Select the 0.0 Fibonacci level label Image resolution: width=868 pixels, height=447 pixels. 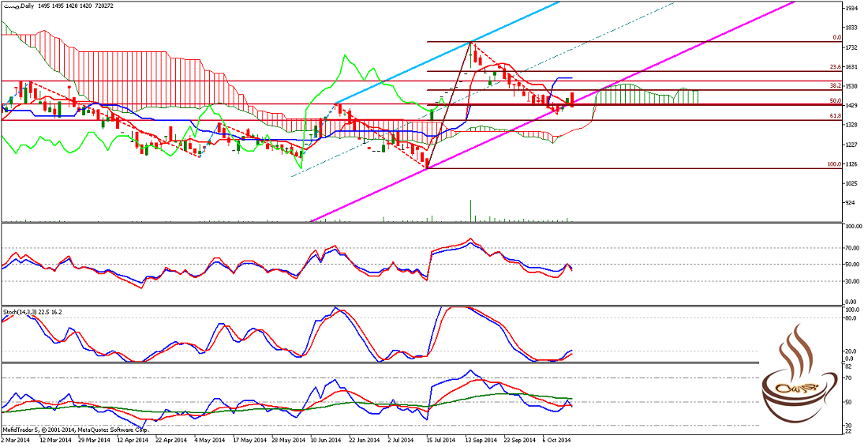click(836, 37)
